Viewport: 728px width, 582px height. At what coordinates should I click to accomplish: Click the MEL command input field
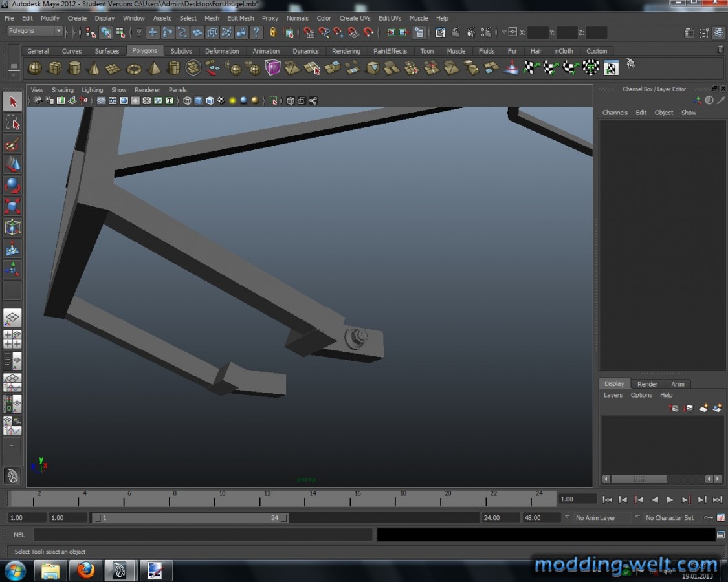[x=203, y=535]
